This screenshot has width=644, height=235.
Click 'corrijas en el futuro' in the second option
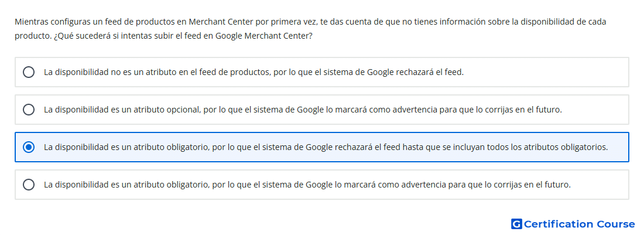pyautogui.click(x=523, y=110)
